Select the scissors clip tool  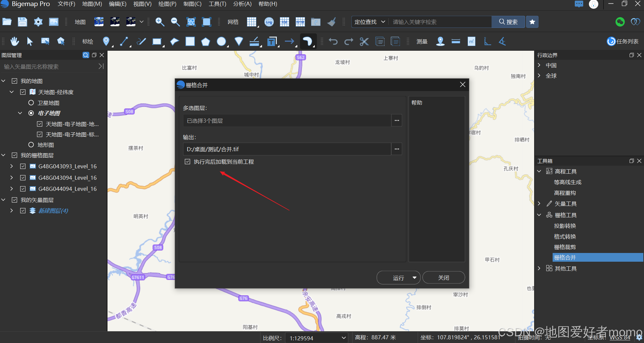tap(364, 41)
